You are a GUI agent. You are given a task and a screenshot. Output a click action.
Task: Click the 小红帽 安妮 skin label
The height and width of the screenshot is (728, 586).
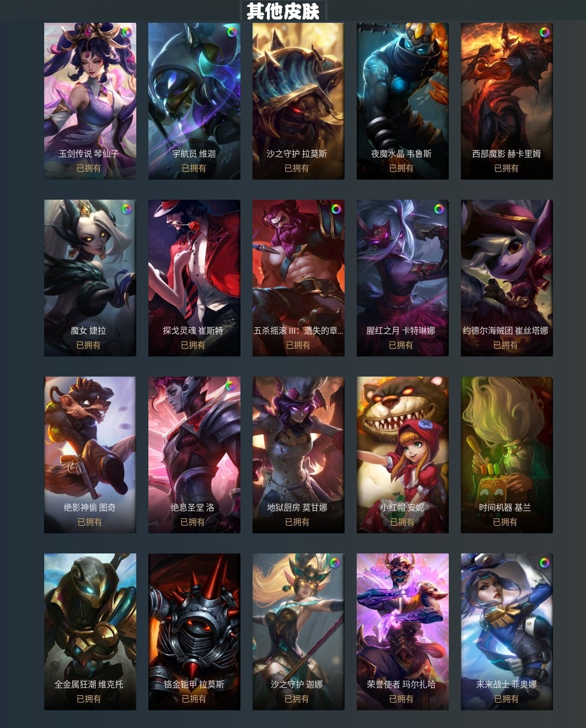pos(402,507)
